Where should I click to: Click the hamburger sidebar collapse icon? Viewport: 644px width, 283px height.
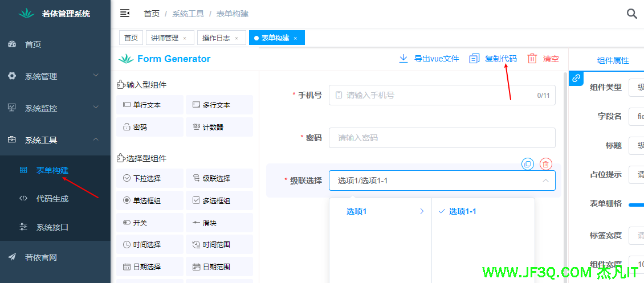pyautogui.click(x=125, y=13)
